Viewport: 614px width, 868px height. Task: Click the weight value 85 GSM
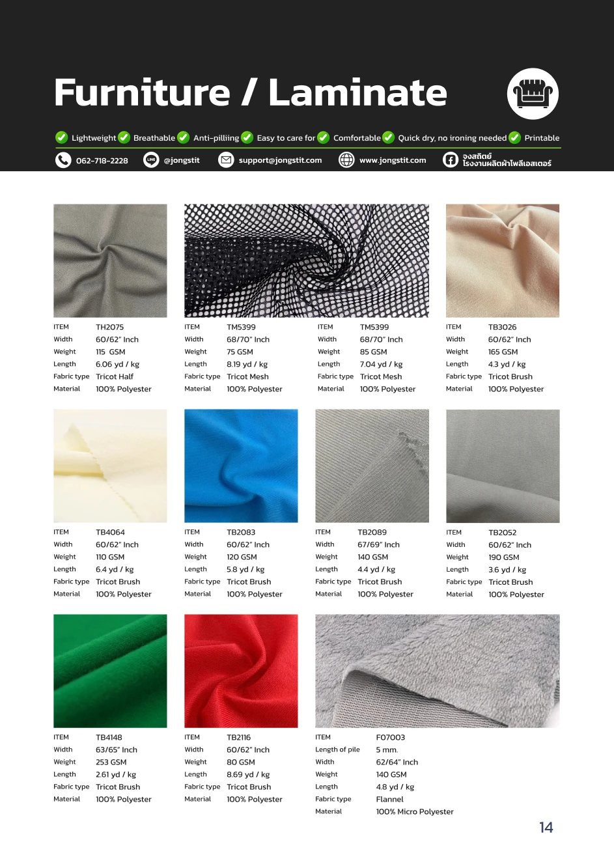pos(373,352)
